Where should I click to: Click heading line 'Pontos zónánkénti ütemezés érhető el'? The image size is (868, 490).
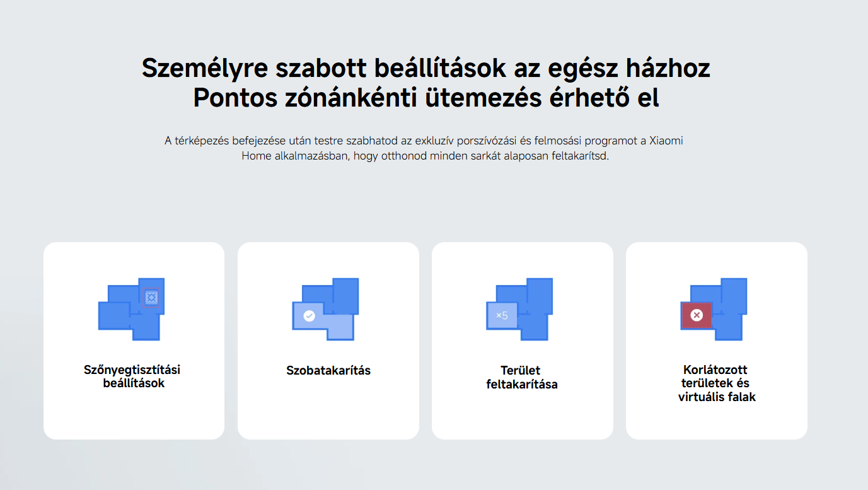pyautogui.click(x=425, y=98)
